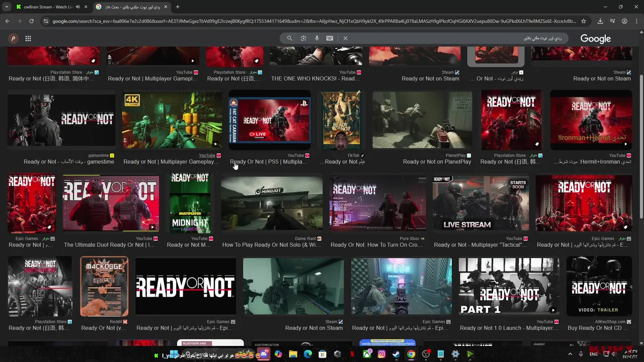Search by image with the Lens icon
The height and width of the screenshot is (362, 644).
click(x=303, y=38)
